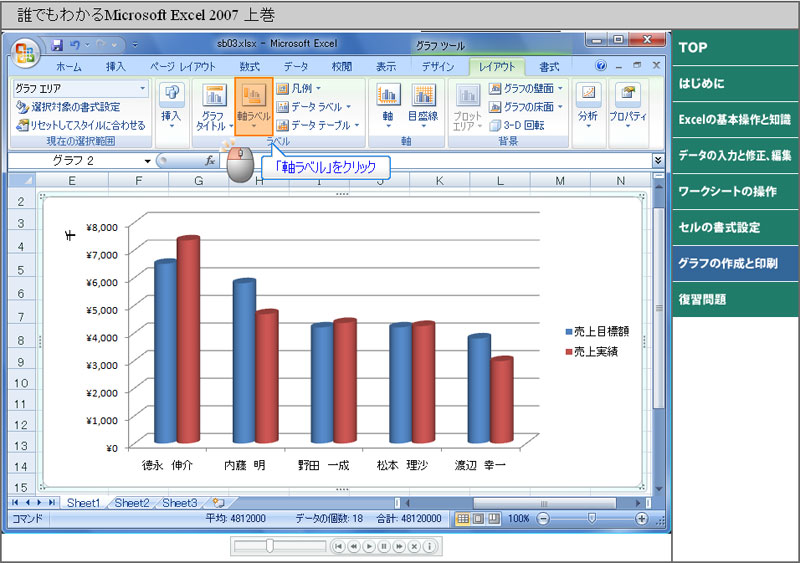Open the 分析 (Analysis) group icon
The height and width of the screenshot is (563, 800).
click(x=588, y=105)
